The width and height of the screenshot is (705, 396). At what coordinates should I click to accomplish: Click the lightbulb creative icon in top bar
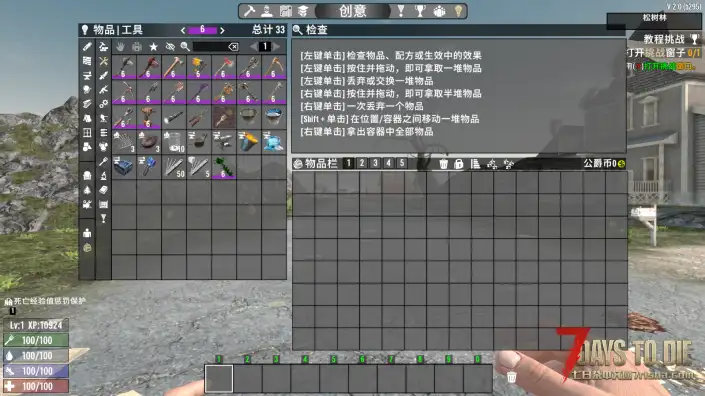(458, 11)
